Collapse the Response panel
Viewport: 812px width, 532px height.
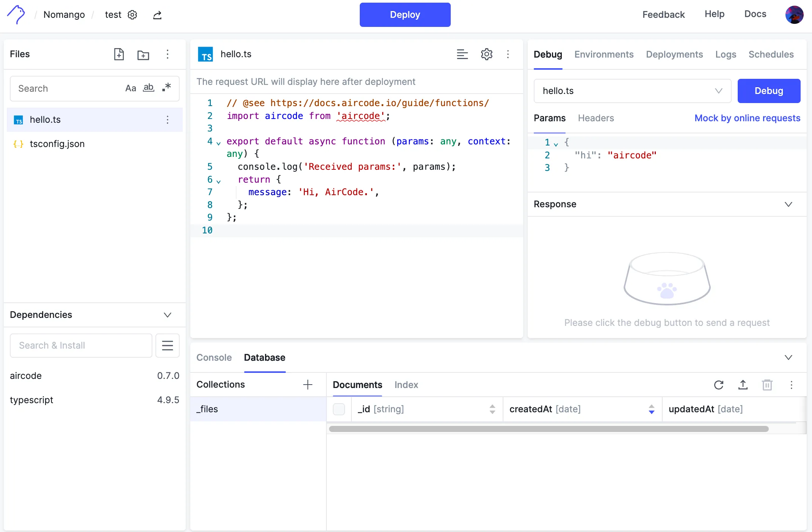click(788, 204)
